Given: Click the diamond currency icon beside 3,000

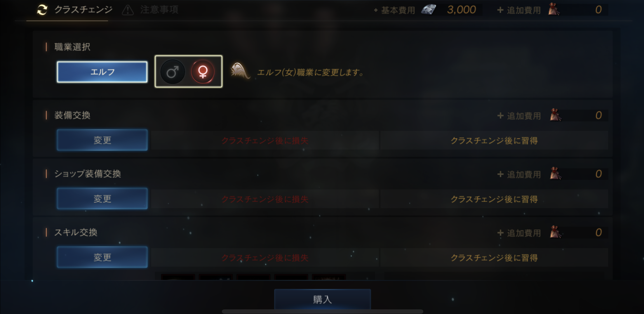Looking at the screenshot, I should pos(429,10).
